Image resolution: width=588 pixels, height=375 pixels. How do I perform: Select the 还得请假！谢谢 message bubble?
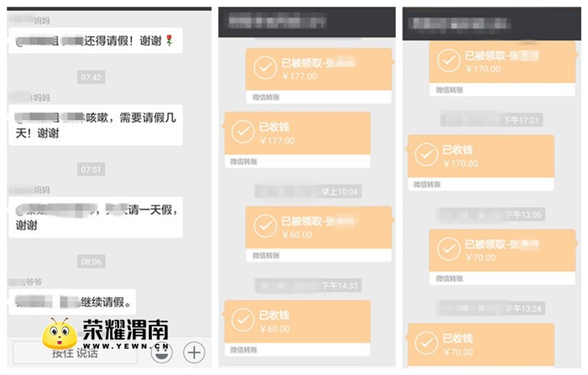point(96,40)
